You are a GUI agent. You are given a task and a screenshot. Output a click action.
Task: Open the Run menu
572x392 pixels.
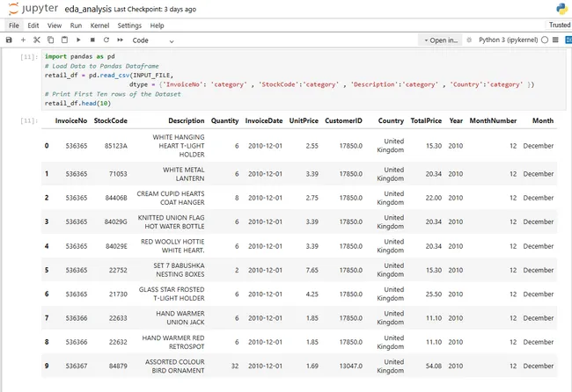click(x=76, y=25)
